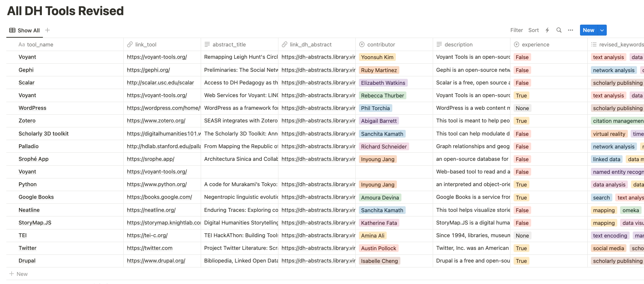The height and width of the screenshot is (284, 644).
Task: Click the Srophé App name cell
Action: pyautogui.click(x=33, y=159)
